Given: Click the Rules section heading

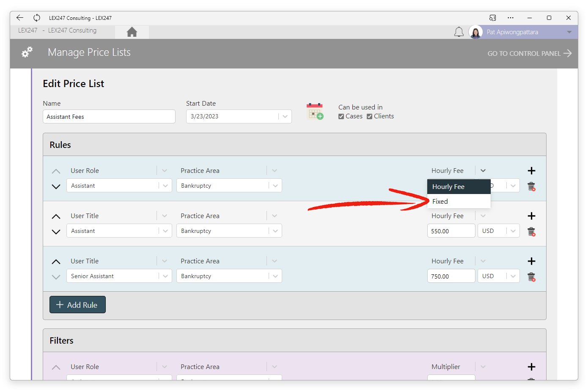Looking at the screenshot, I should coord(60,145).
